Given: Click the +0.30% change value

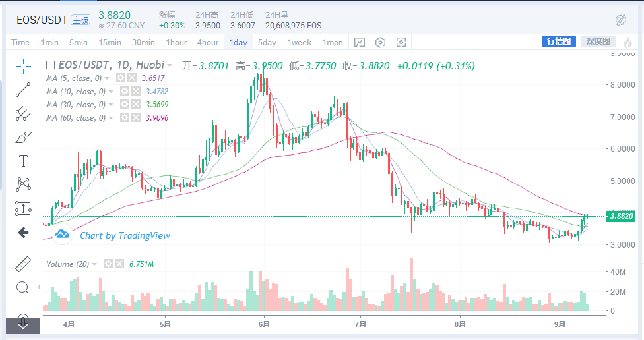Looking at the screenshot, I should [x=172, y=26].
